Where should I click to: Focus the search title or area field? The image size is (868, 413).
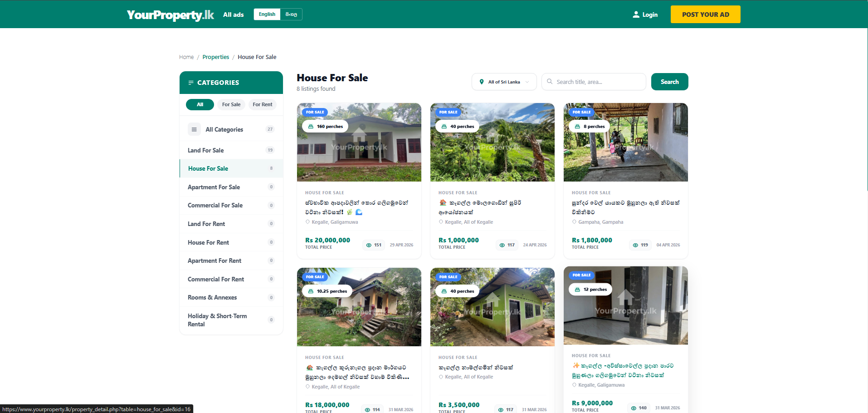tap(594, 82)
